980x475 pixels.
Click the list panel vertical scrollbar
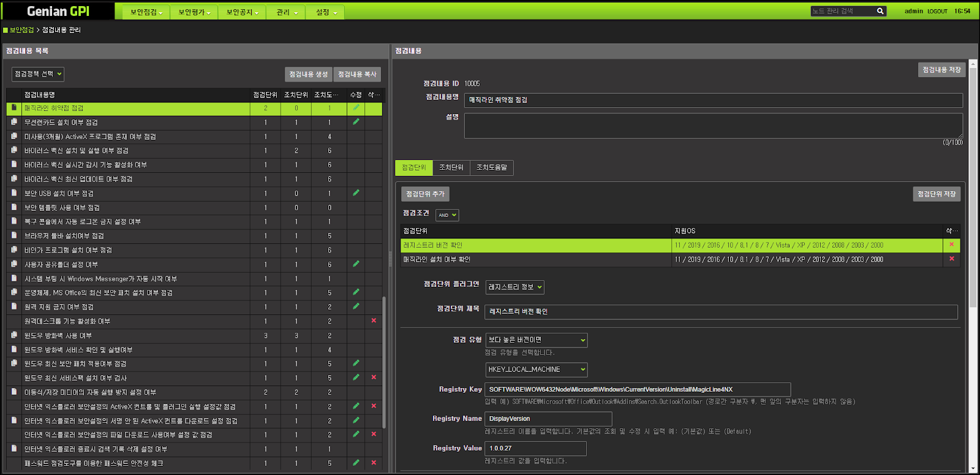[x=384, y=362]
